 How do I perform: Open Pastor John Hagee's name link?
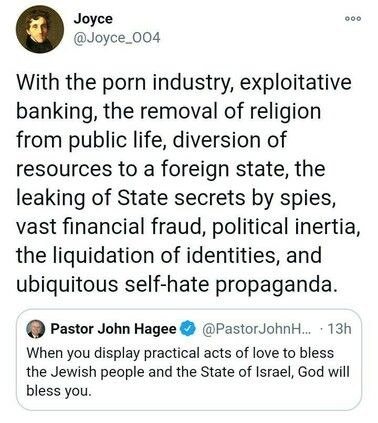(x=113, y=329)
